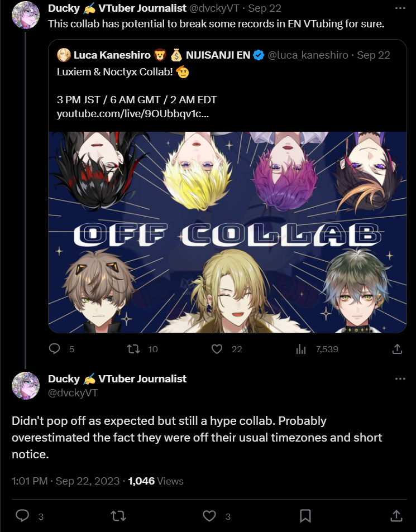
Task: Open the Sep 22 timestamp of top tweet
Action: coord(265,8)
